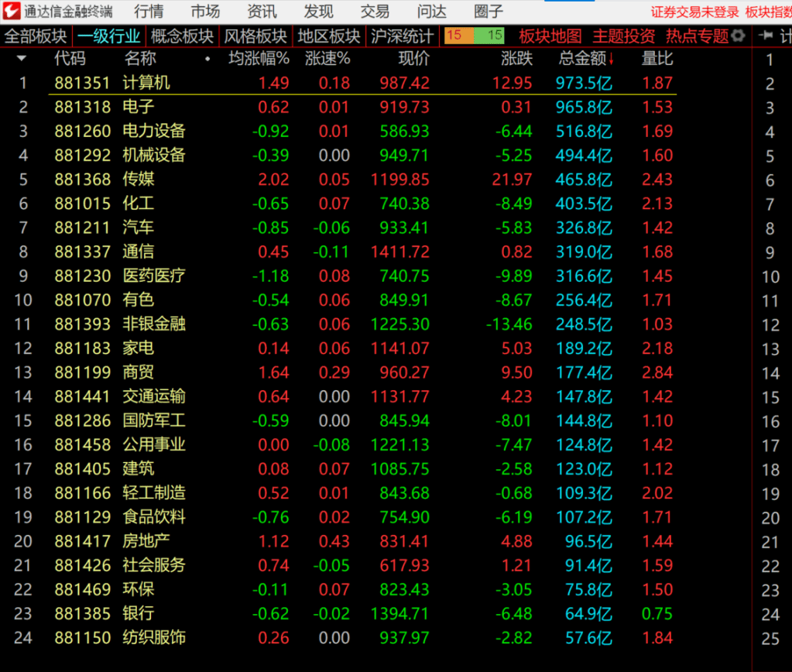Open the 板块地图 link
792x672 pixels.
point(550,36)
